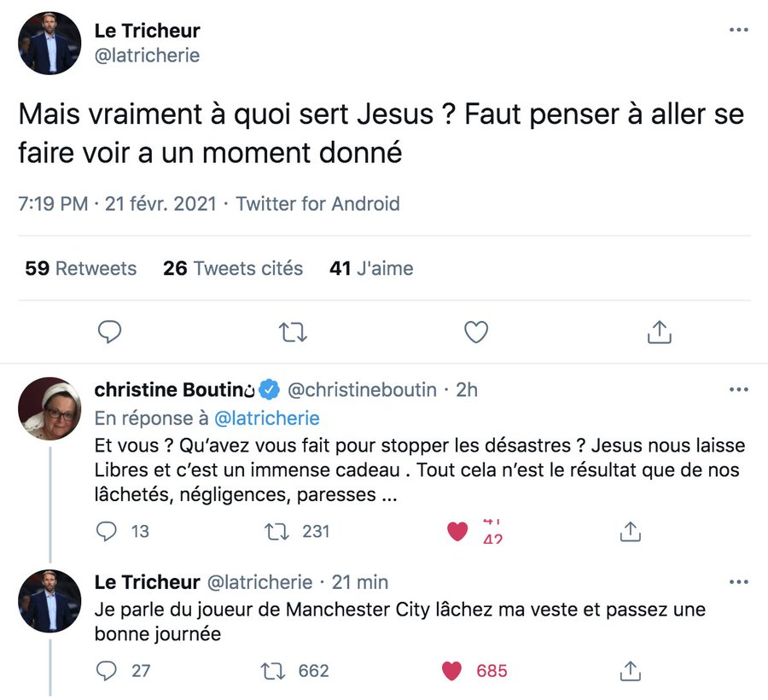Open more options on main tweet
The image size is (768, 700).
click(x=739, y=30)
